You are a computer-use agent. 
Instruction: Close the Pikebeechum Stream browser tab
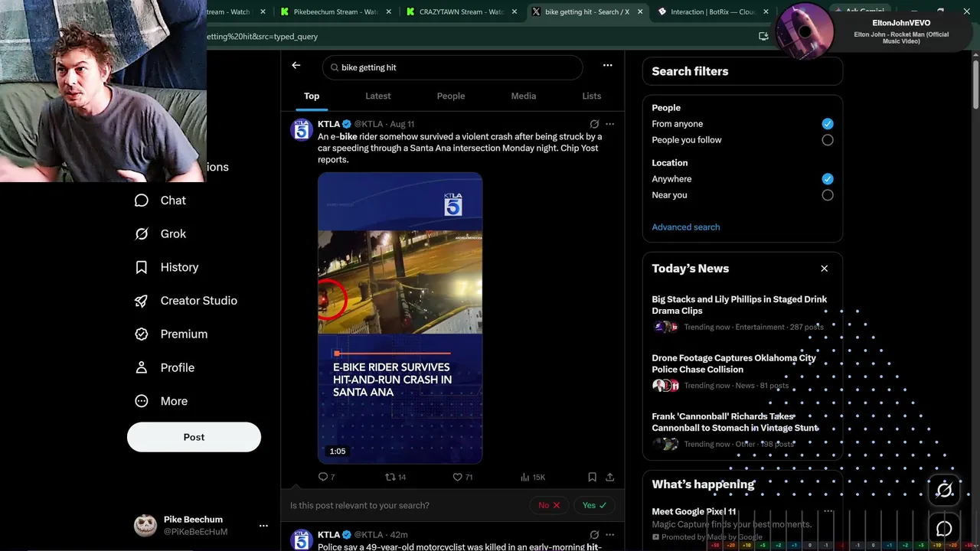(389, 12)
